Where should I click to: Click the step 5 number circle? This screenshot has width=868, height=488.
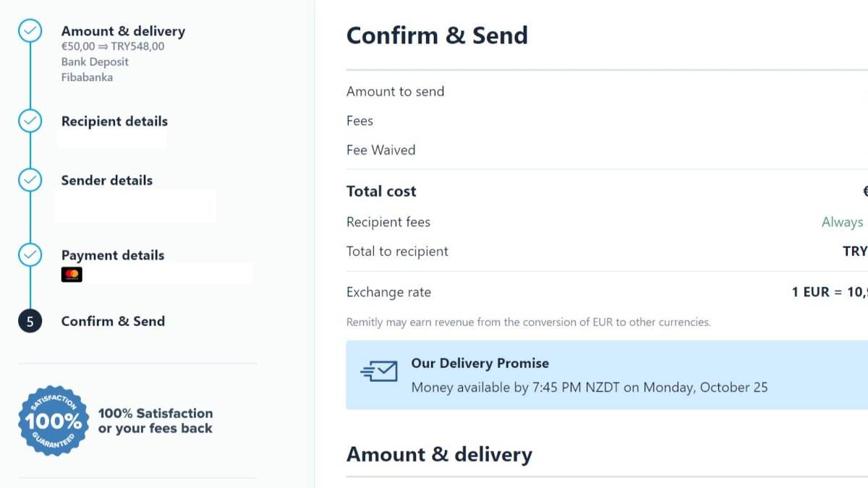[30, 322]
